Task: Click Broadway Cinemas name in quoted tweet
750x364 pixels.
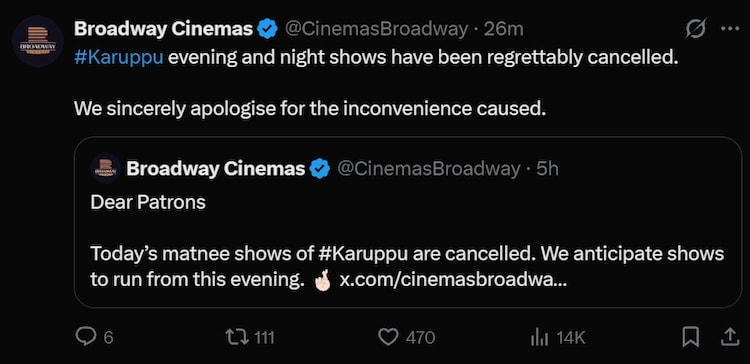Action: coord(216,169)
